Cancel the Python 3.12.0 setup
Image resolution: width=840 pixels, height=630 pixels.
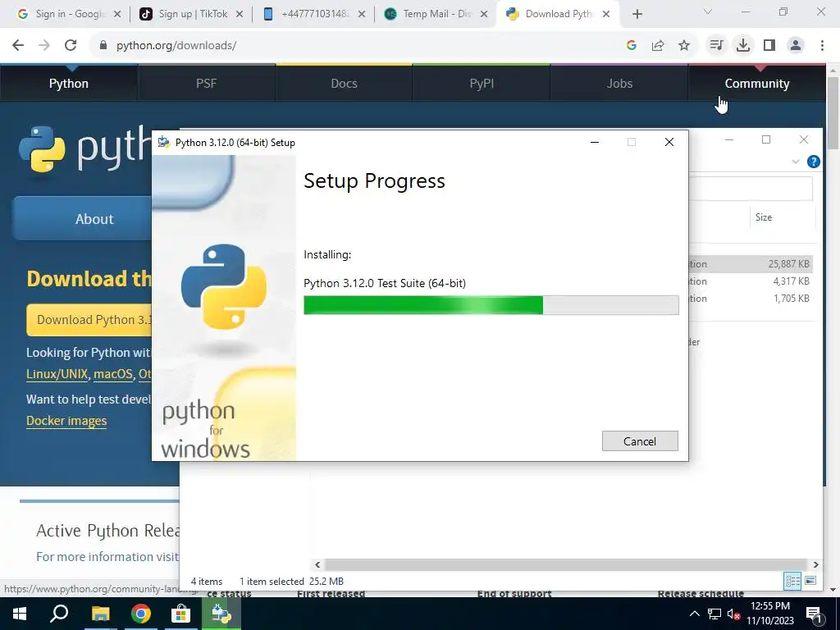click(640, 441)
